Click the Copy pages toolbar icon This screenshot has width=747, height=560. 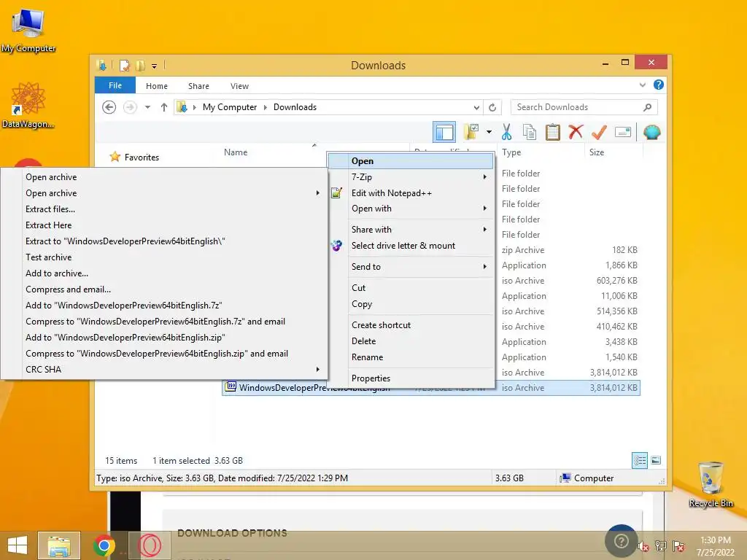coord(530,132)
